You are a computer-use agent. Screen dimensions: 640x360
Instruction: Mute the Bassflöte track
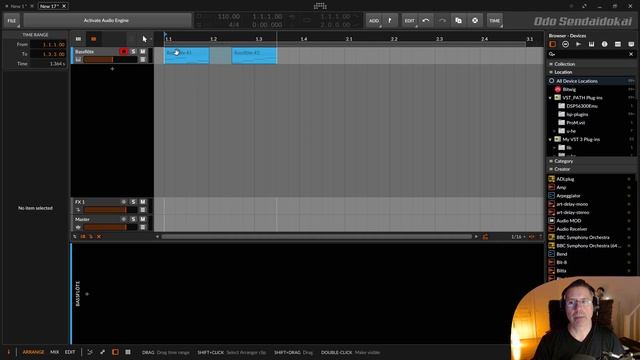[x=143, y=51]
